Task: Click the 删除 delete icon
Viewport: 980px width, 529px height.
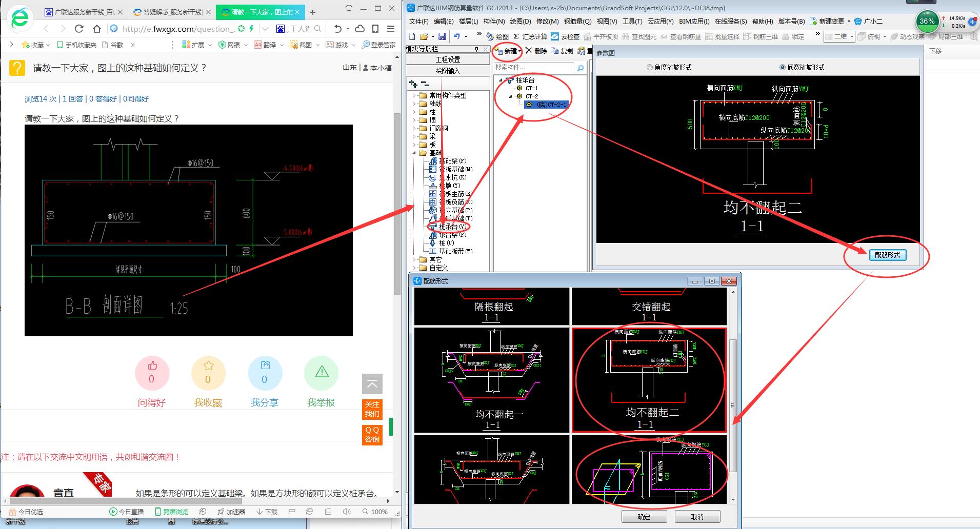Action: click(x=536, y=51)
